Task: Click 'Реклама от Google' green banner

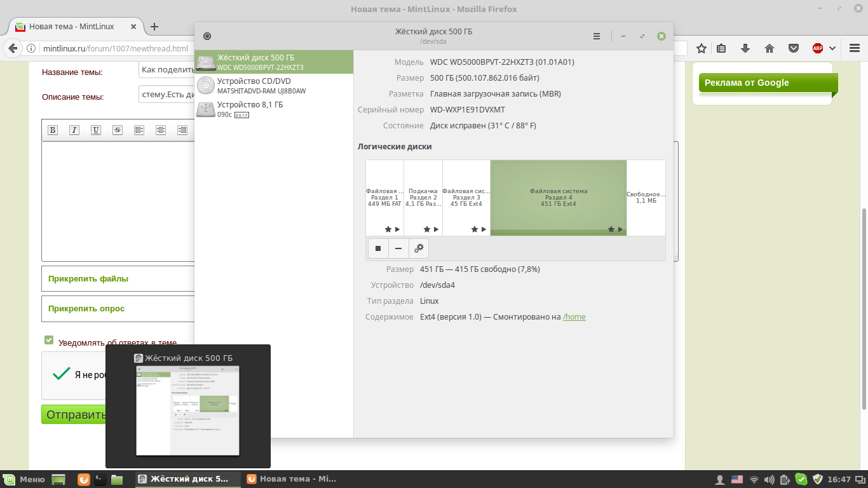Action: [768, 83]
